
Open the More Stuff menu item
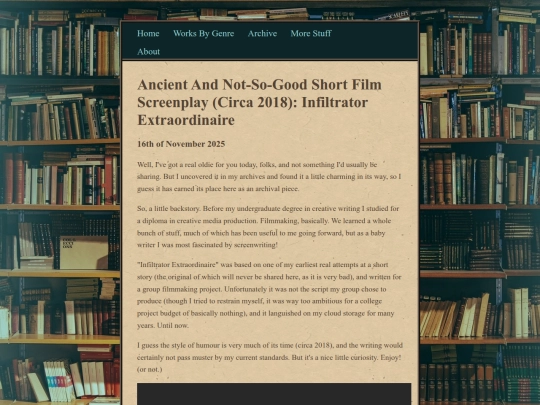click(x=311, y=33)
